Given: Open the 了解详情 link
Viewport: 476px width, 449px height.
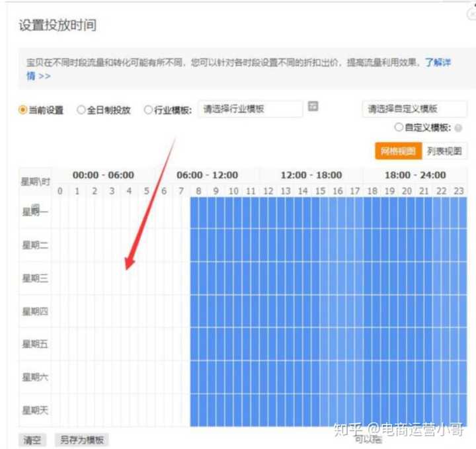Looking at the screenshot, I should (x=438, y=62).
